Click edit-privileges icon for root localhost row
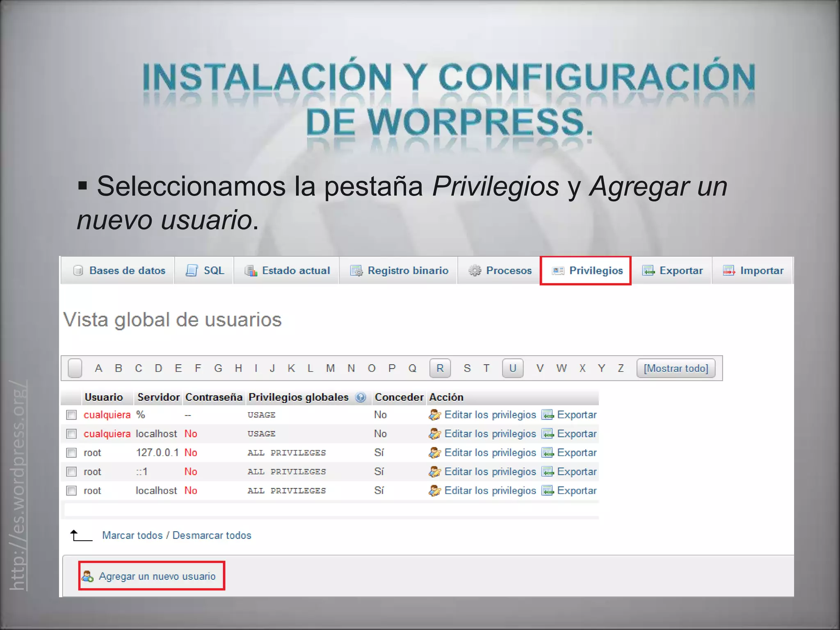The image size is (840, 630). point(435,491)
